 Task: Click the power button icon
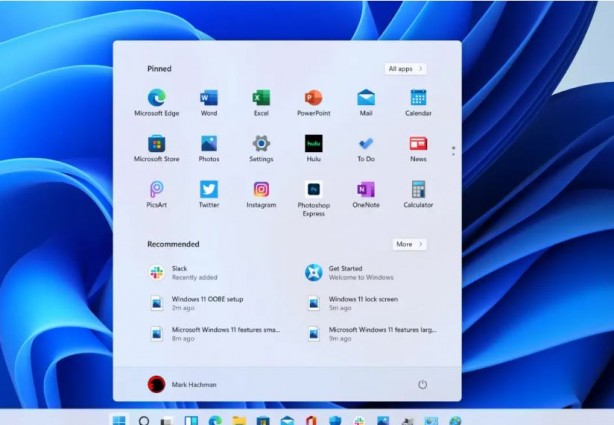(x=422, y=384)
